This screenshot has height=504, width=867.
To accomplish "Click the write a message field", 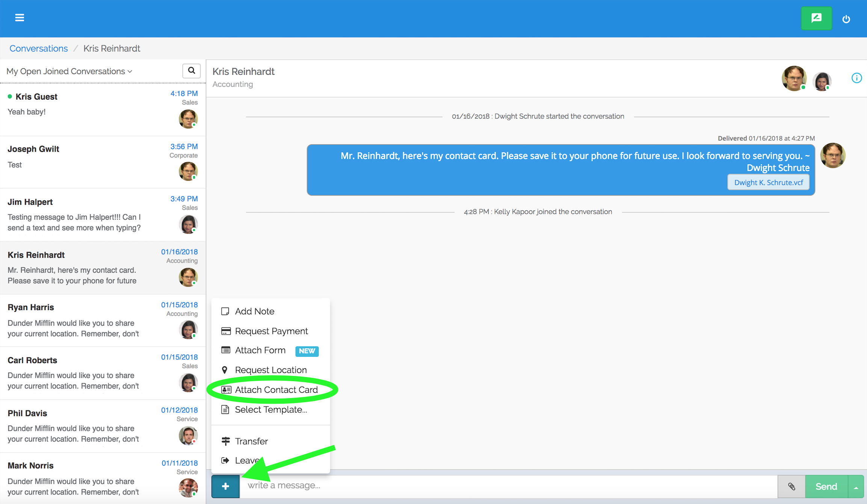I will (x=507, y=486).
